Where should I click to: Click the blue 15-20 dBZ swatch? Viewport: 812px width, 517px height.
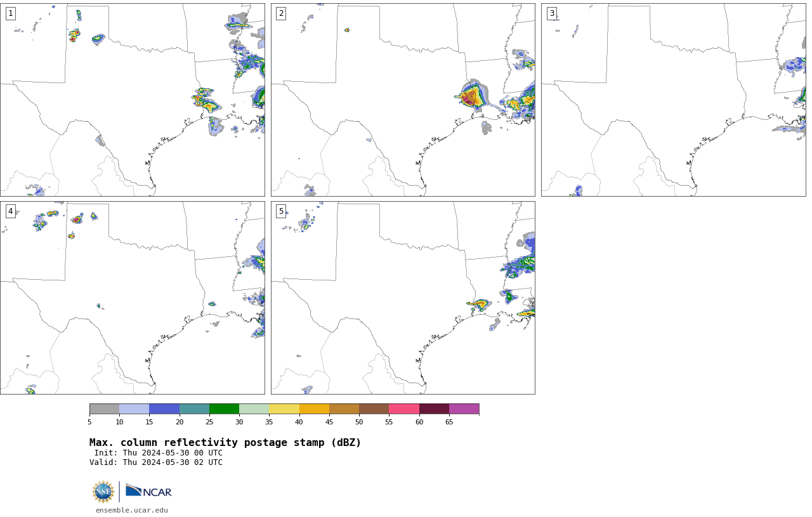(164, 409)
